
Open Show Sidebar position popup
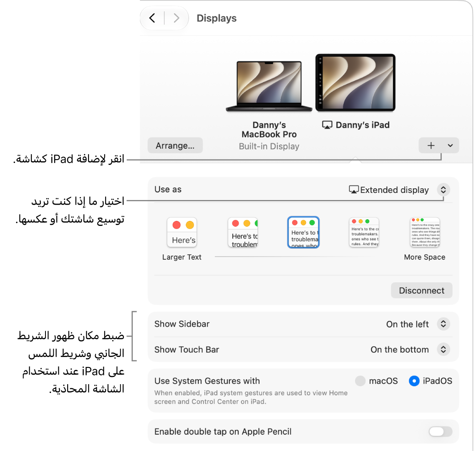pyautogui.click(x=443, y=324)
